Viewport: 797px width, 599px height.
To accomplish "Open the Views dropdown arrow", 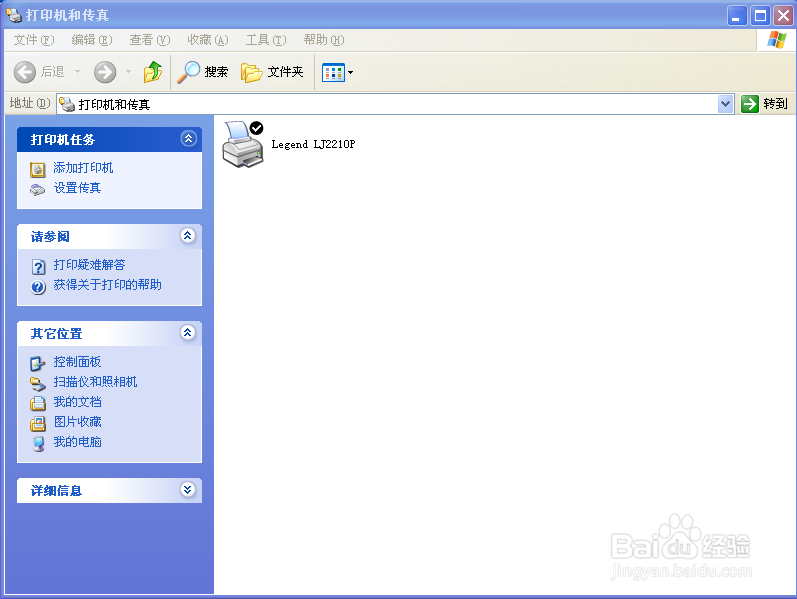I will pyautogui.click(x=350, y=73).
